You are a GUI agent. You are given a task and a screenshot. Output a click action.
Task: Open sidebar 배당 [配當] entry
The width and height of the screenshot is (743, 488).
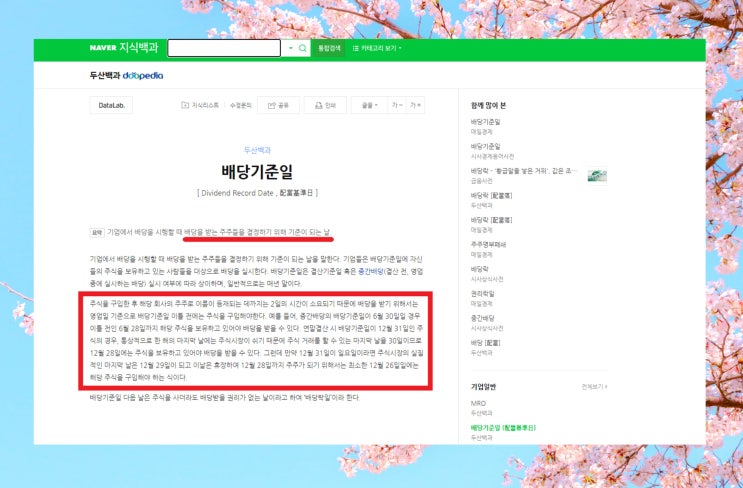point(485,343)
